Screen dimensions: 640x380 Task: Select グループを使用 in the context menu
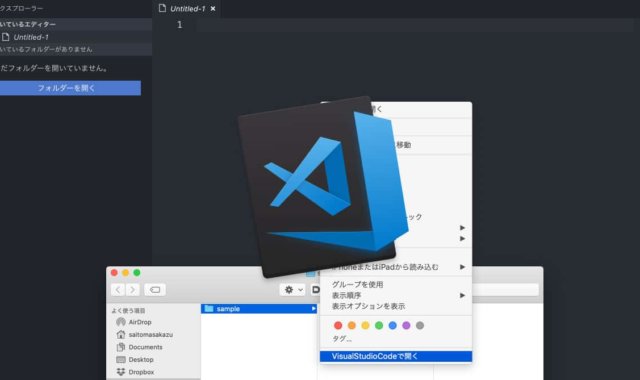tap(358, 284)
